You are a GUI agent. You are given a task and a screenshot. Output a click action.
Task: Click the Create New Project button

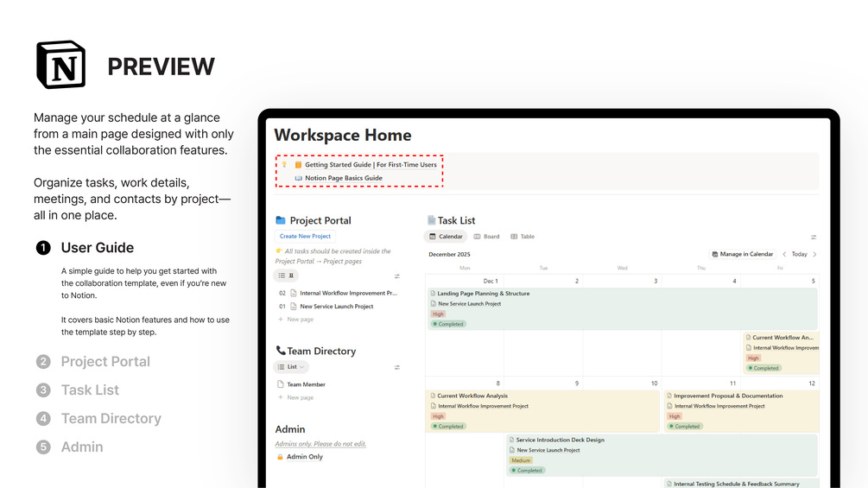coord(305,237)
